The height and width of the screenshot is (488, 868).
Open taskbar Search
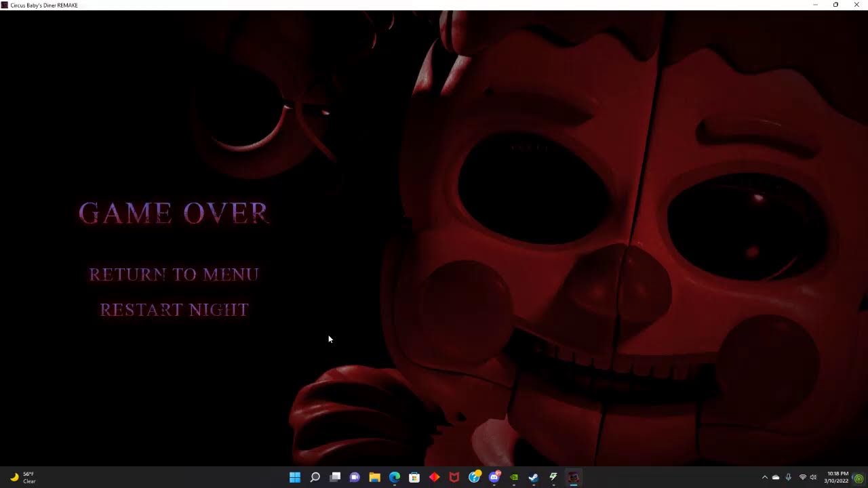[x=315, y=477]
